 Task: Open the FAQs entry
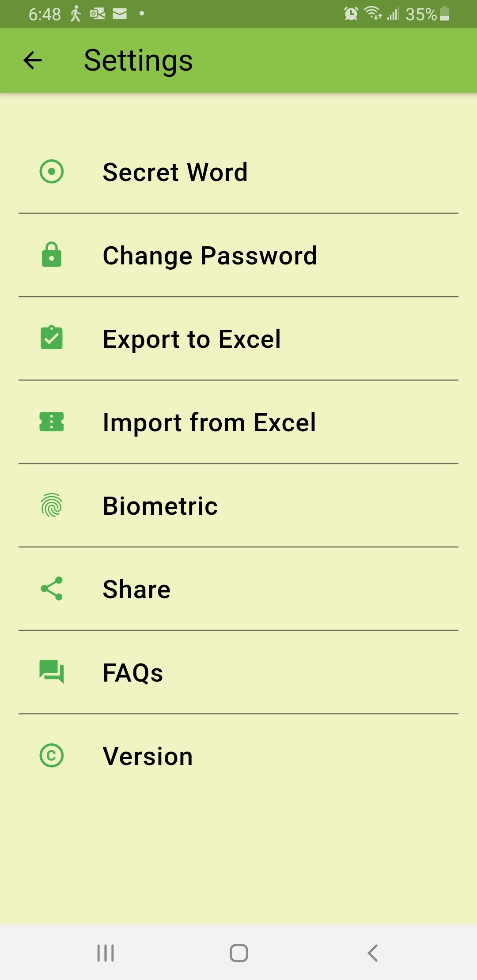pos(133,672)
